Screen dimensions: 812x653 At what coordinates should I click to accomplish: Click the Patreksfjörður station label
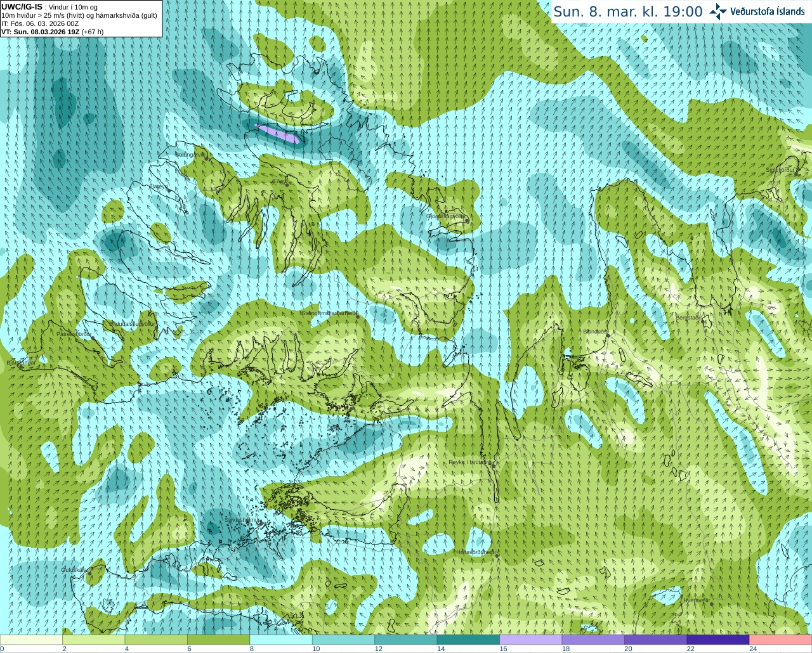point(74,334)
